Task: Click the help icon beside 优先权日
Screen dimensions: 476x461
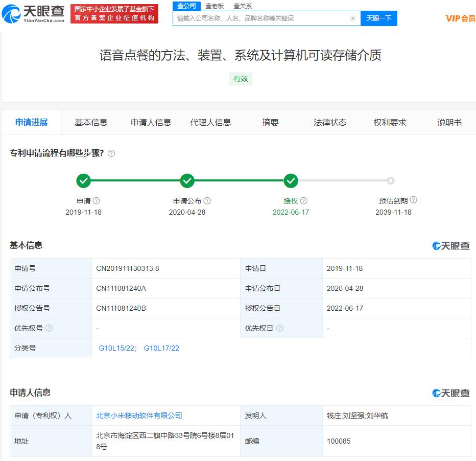Action: (279, 328)
